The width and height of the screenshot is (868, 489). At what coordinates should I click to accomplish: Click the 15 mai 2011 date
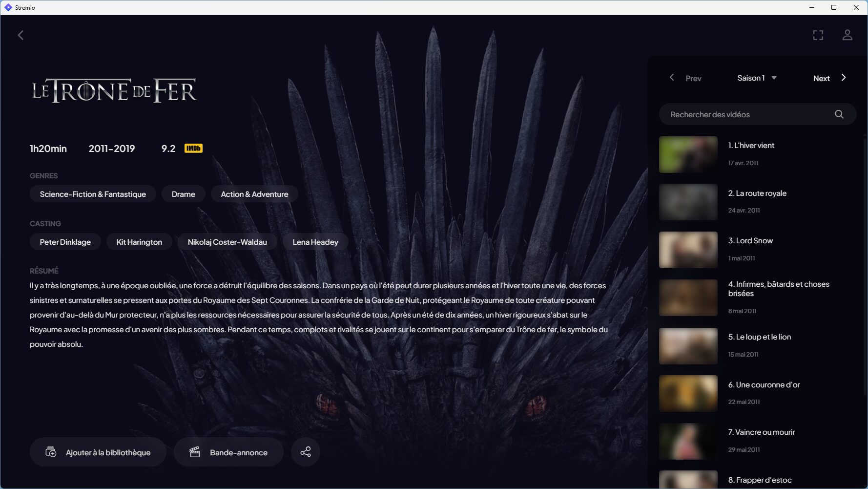743,355
